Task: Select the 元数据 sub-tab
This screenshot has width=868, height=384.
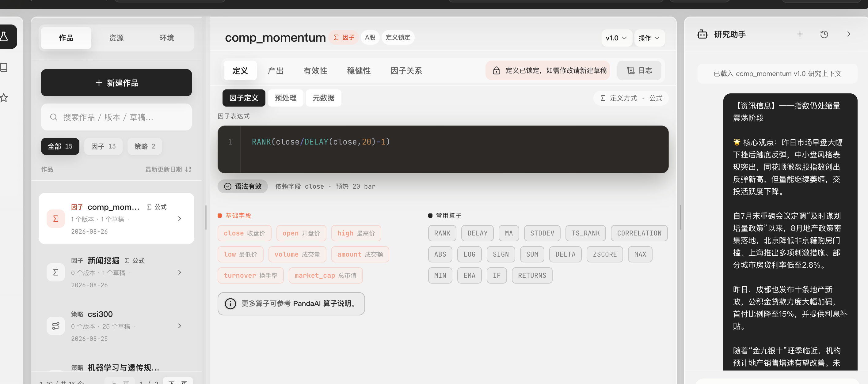Action: [x=323, y=98]
